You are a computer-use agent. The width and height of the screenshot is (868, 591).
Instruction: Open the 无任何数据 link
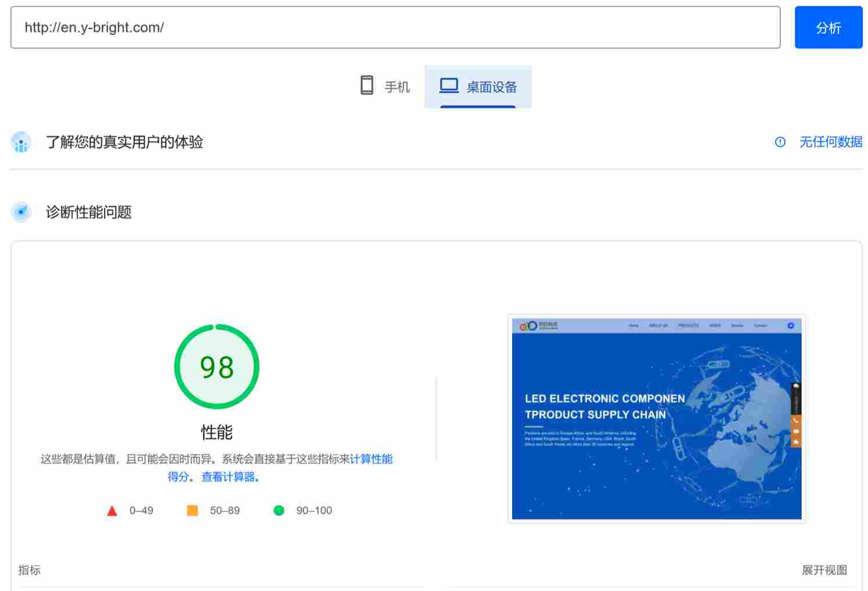point(830,142)
